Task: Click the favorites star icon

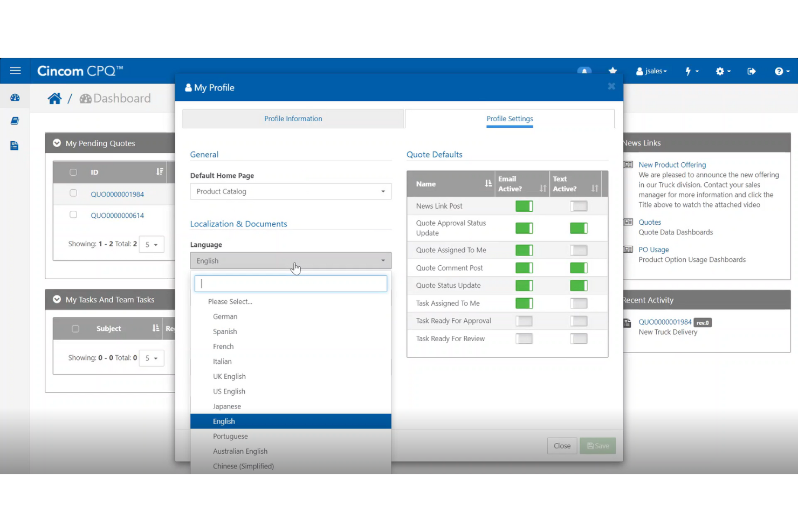Action: [613, 71]
